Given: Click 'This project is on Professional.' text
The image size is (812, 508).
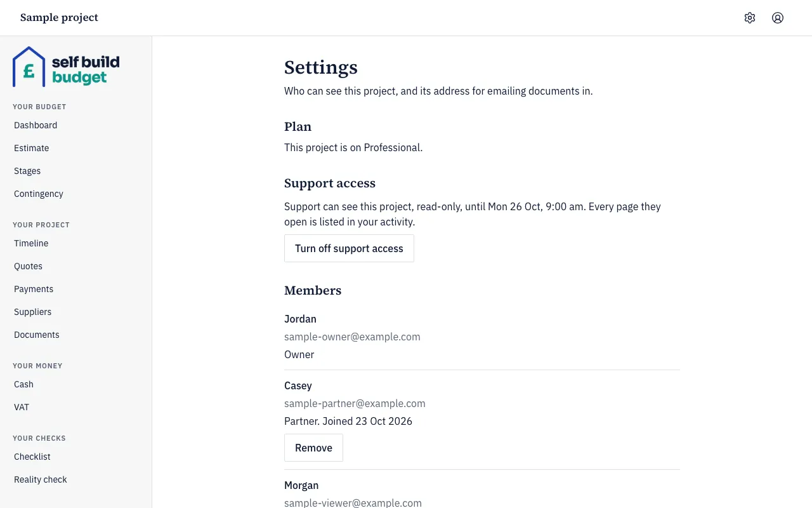Looking at the screenshot, I should (x=353, y=147).
